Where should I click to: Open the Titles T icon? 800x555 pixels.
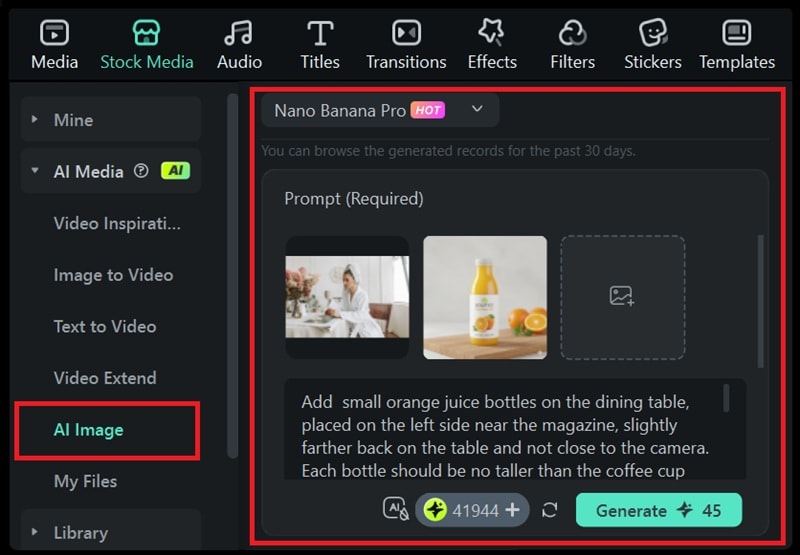[320, 33]
